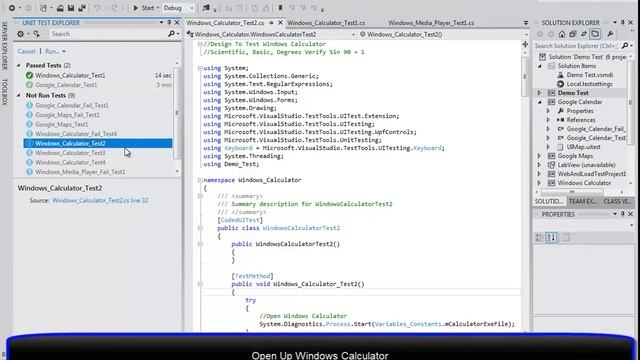Open the Unit Test Explorer window position dropdown

tap(162, 23)
